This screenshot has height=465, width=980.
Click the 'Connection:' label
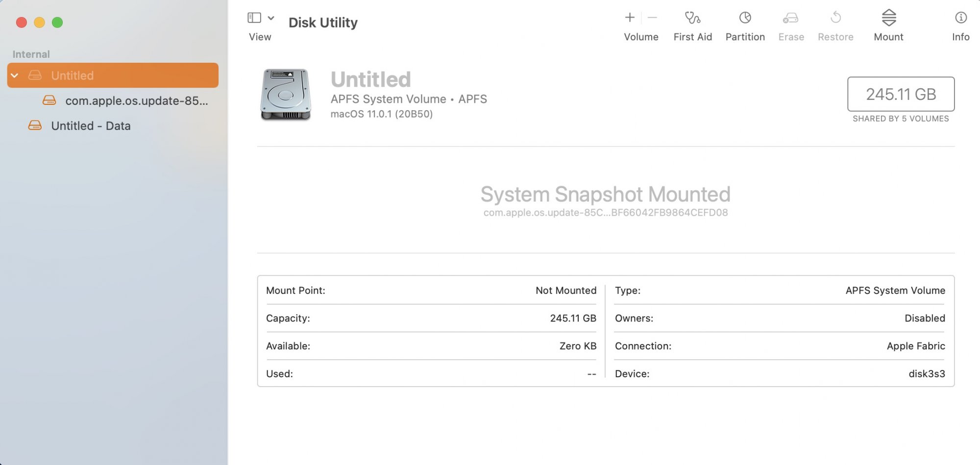643,346
